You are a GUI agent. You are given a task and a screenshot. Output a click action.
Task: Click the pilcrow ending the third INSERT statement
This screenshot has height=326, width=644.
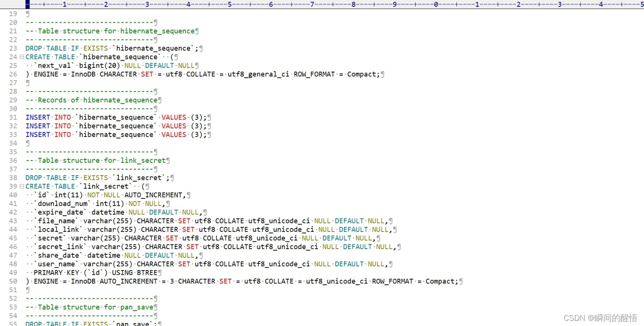pos(210,134)
